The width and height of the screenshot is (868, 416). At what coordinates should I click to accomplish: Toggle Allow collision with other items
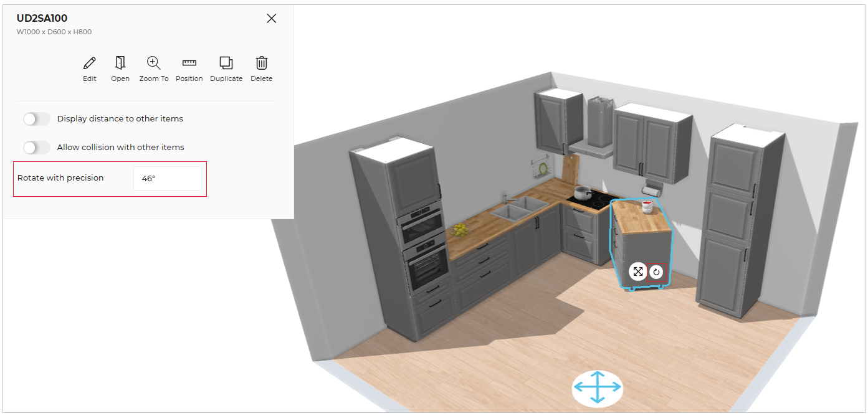[x=37, y=148]
